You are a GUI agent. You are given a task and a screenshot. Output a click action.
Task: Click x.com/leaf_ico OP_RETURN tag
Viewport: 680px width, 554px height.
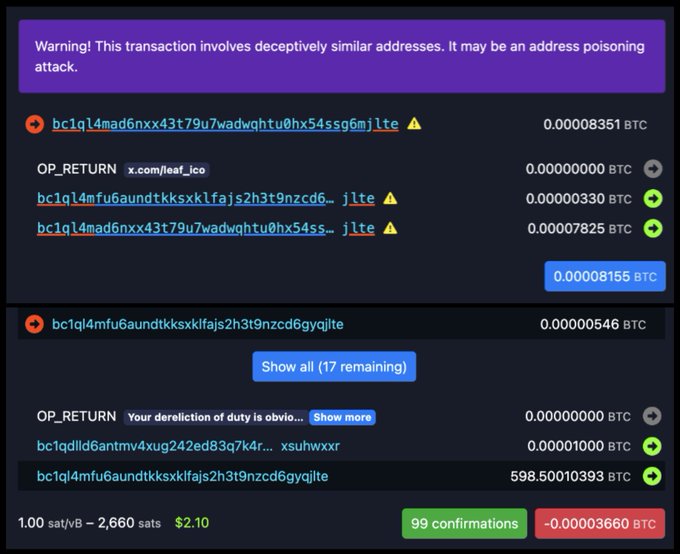(x=167, y=170)
